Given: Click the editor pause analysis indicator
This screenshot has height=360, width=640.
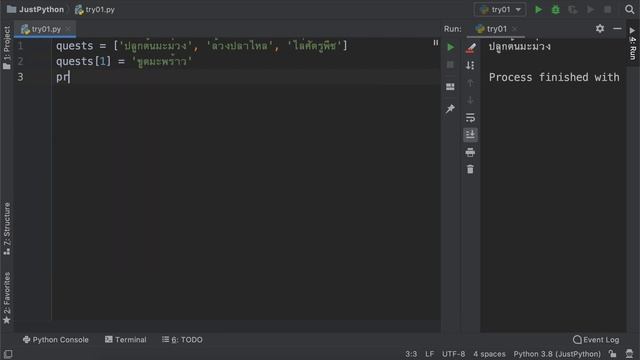Looking at the screenshot, I should click(x=436, y=42).
